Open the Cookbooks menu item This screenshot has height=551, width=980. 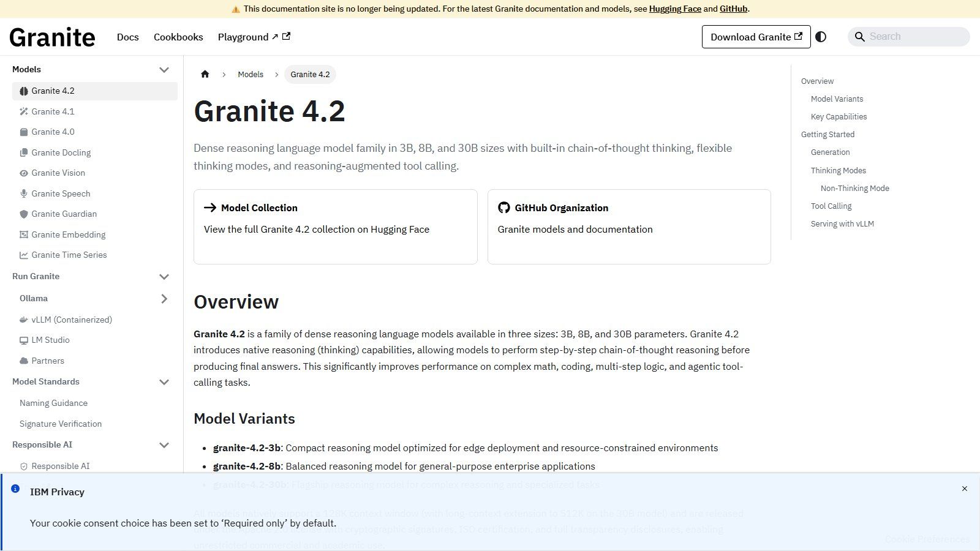pos(178,37)
